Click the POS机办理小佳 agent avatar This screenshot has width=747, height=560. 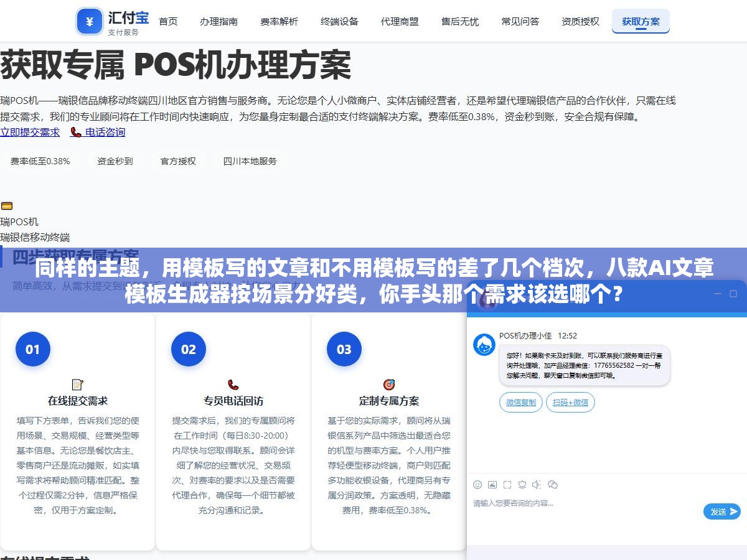coord(484,345)
